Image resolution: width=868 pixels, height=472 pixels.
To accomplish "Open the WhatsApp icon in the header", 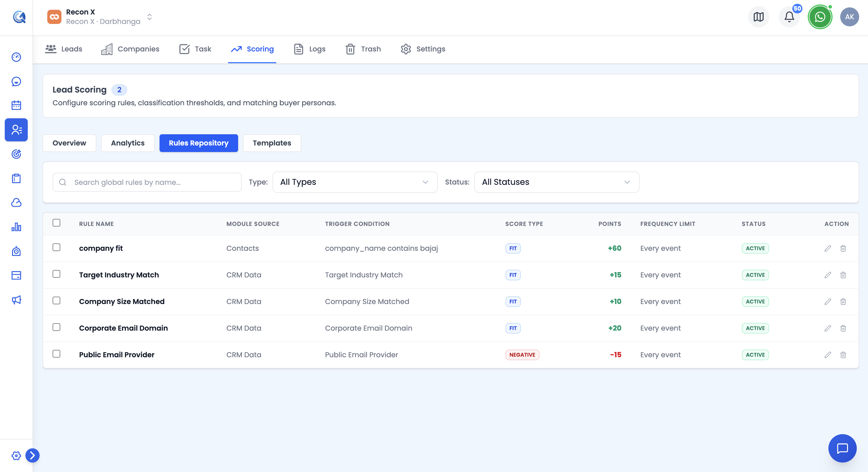I will pos(820,17).
